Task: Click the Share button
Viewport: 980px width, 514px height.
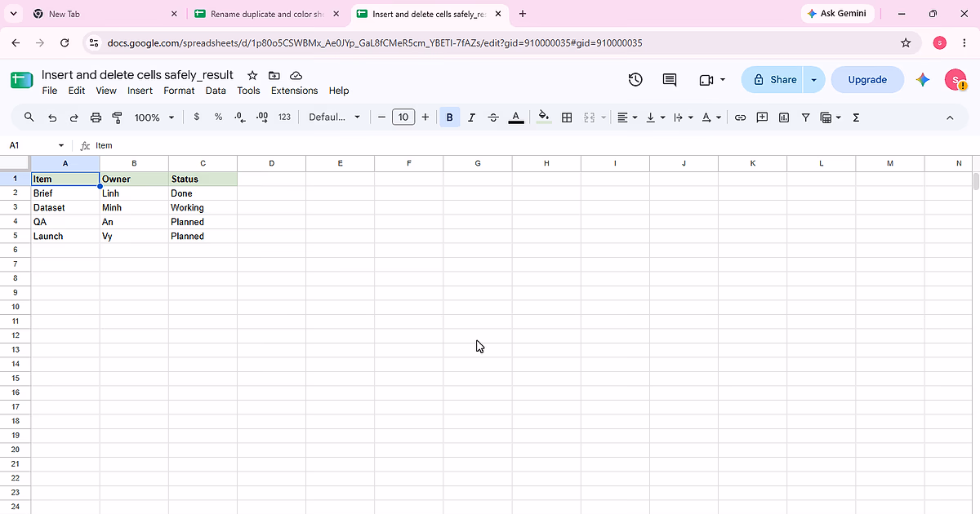Action: click(x=773, y=79)
